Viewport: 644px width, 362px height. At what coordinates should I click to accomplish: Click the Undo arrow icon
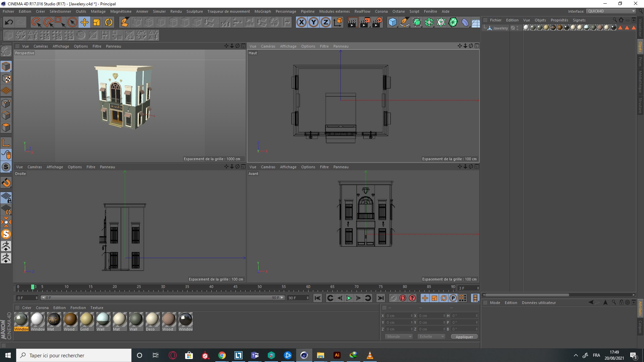[9, 22]
